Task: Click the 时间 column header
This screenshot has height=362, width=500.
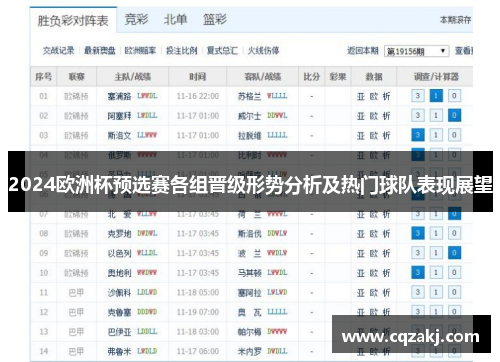Action: click(x=198, y=77)
